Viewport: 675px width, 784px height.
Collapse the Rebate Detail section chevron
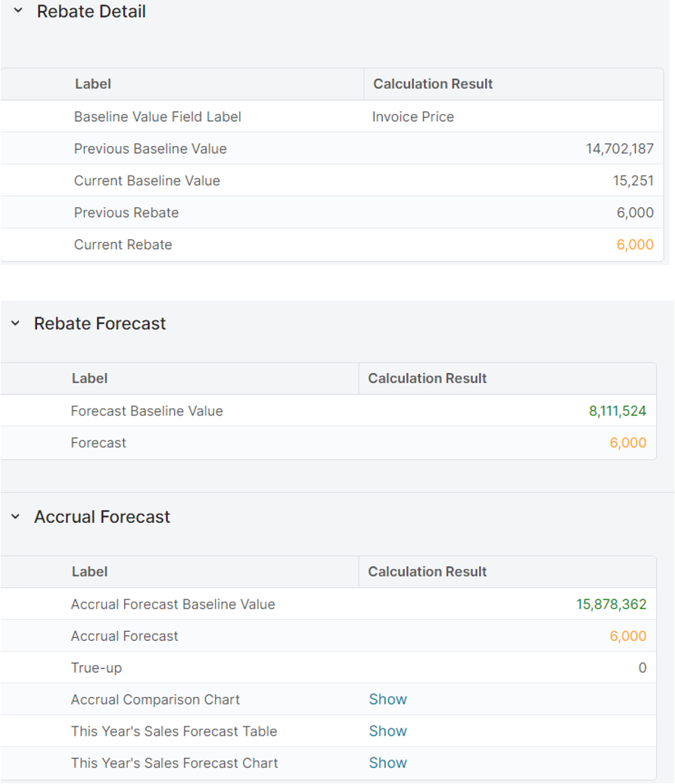18,11
